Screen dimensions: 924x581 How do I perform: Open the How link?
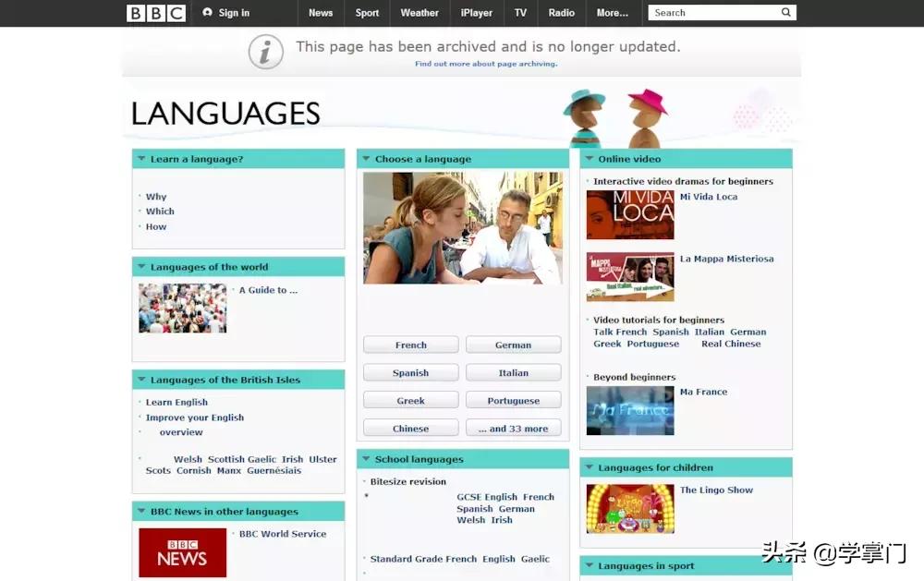pos(156,226)
